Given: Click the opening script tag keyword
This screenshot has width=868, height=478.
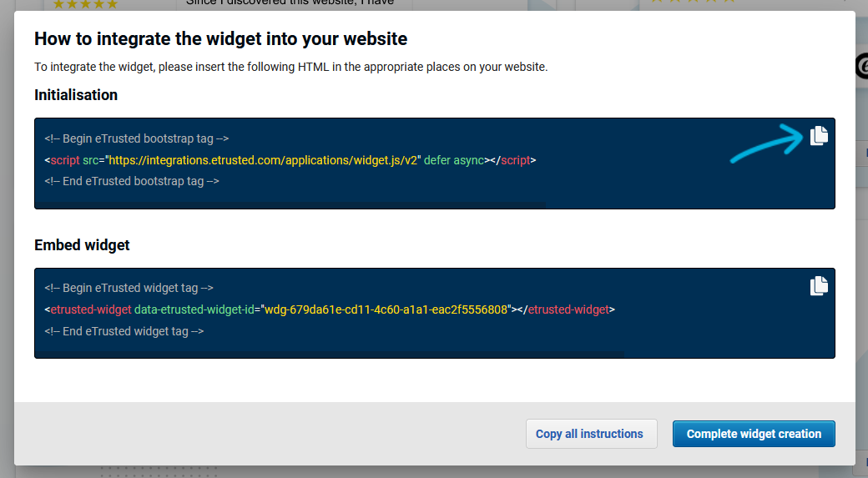Looking at the screenshot, I should pos(65,160).
